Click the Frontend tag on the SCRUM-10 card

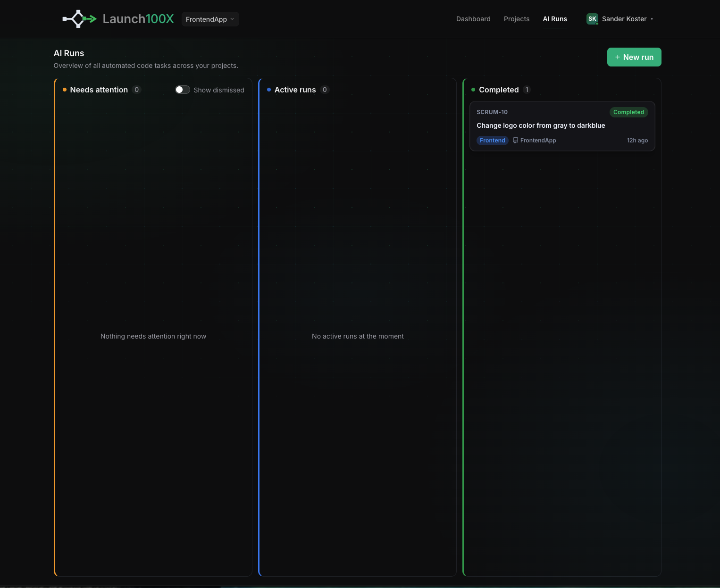point(492,140)
